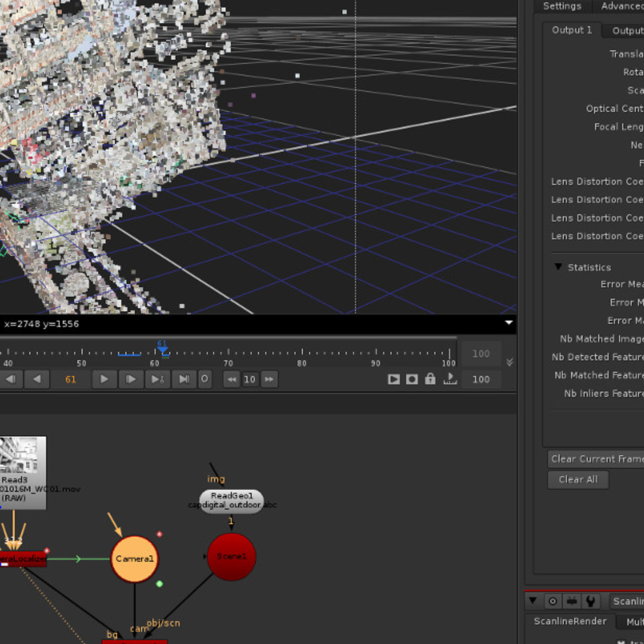The image size is (644, 644).
Task: Open the Output 1 tab
Action: [572, 30]
